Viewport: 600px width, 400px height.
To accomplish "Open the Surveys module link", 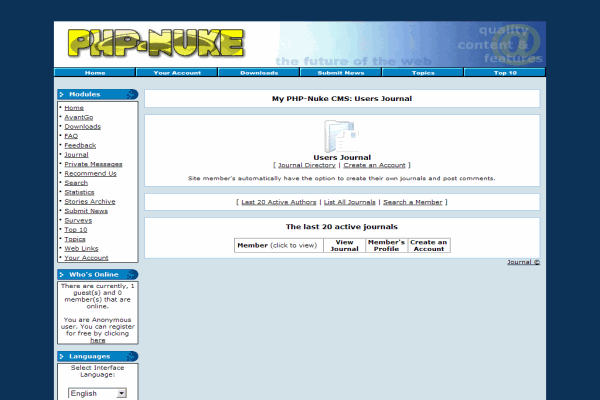I will 78,220.
